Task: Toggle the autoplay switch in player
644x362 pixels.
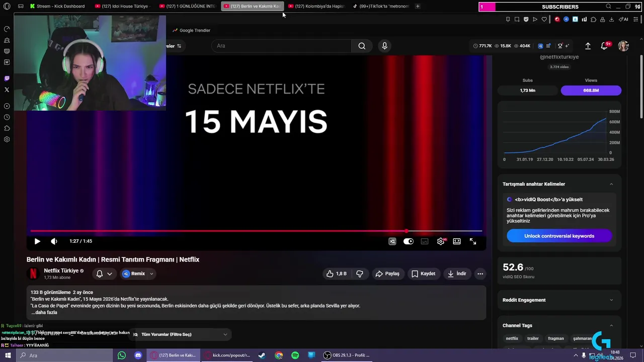Action: [x=409, y=241]
